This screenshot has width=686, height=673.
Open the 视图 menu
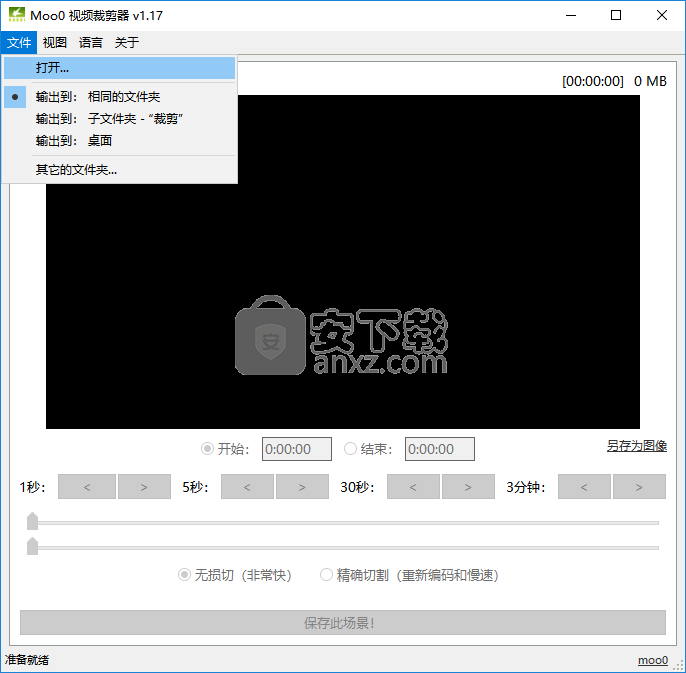point(55,42)
